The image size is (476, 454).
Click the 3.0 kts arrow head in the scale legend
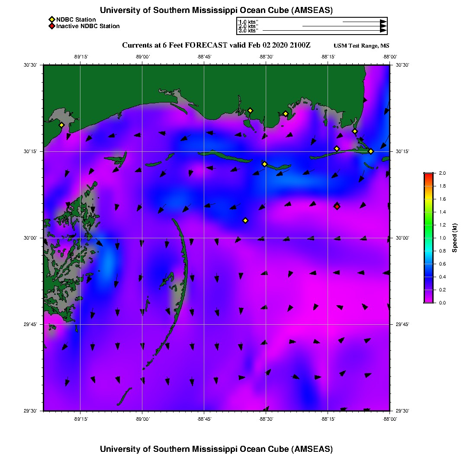(383, 31)
